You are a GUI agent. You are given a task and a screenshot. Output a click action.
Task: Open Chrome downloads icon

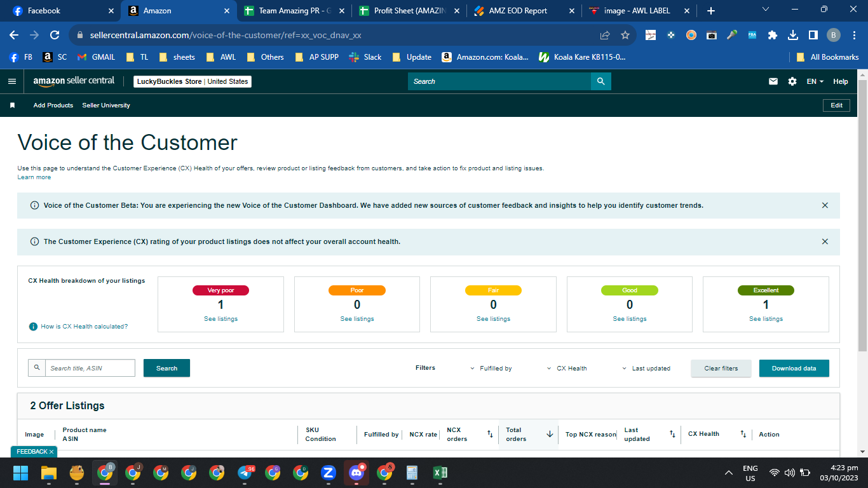coord(793,35)
